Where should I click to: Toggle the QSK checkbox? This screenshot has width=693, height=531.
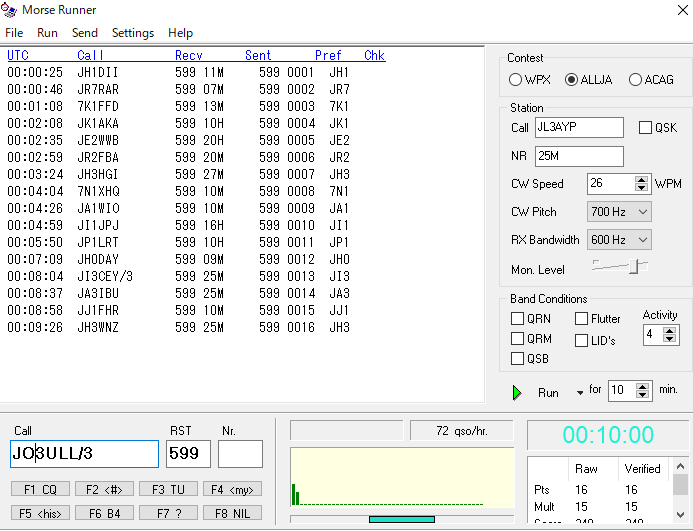coord(645,128)
